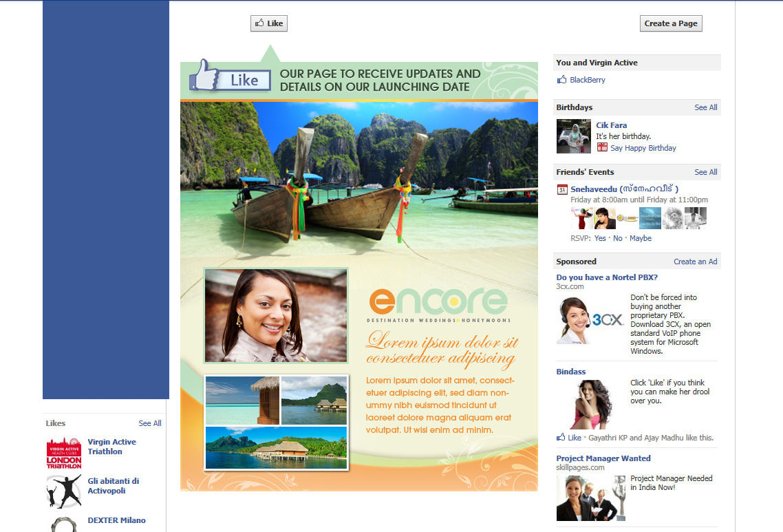The image size is (783, 532).
Task: Open the Say Happy Birthday link
Action: click(x=643, y=148)
